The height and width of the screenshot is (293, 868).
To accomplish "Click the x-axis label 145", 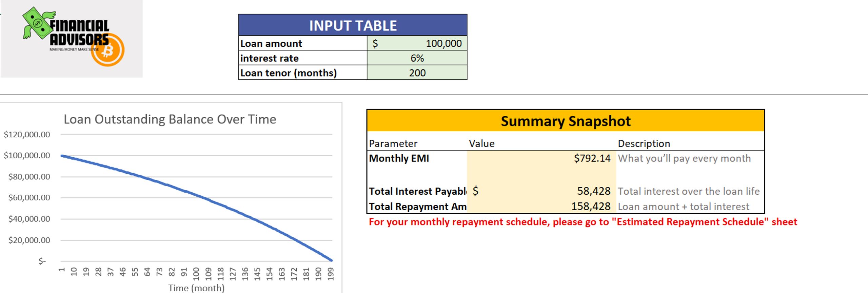I will 257,274.
